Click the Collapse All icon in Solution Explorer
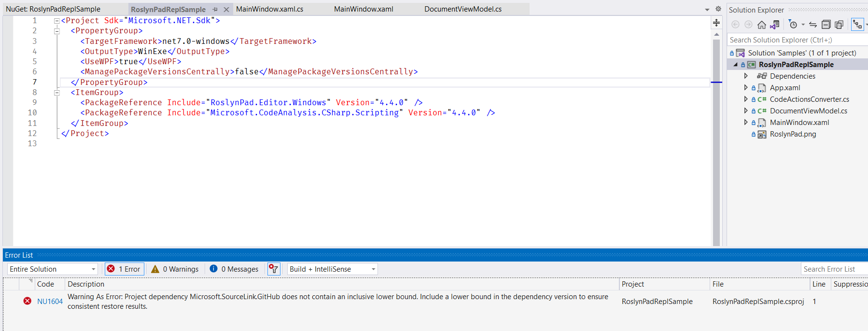This screenshot has width=868, height=331. (x=826, y=25)
